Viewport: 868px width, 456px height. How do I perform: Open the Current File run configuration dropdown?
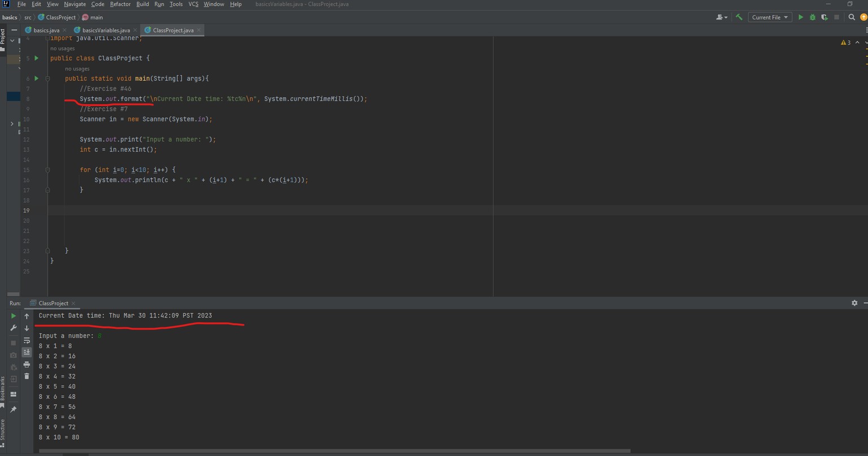click(770, 18)
